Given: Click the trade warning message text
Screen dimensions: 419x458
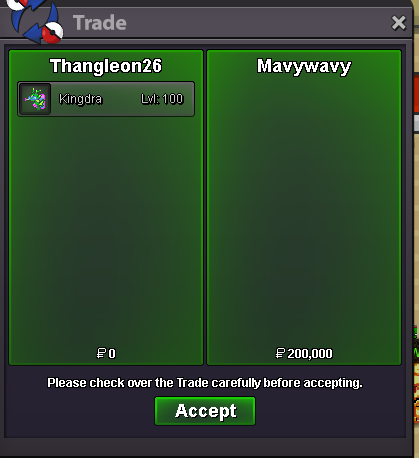Looking at the screenshot, I should (205, 383).
